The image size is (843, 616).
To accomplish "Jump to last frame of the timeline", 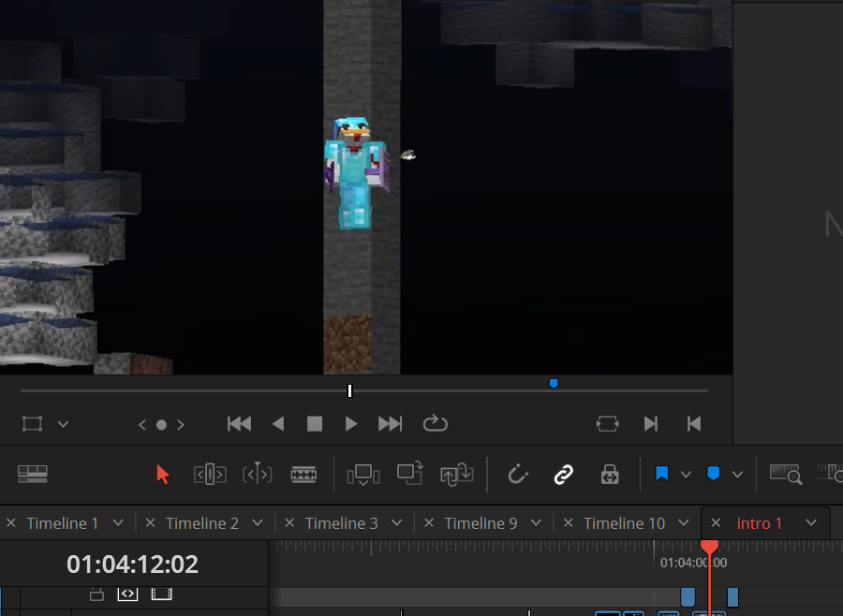I will [390, 424].
